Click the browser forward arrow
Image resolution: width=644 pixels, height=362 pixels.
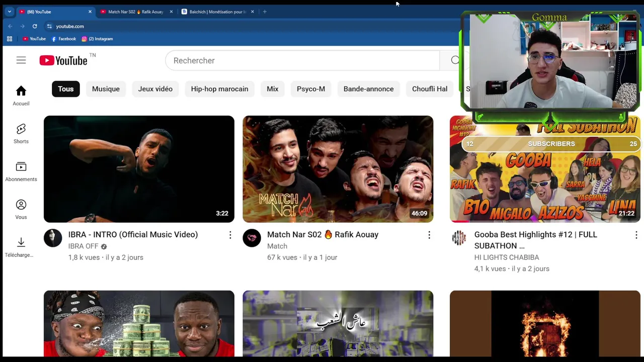[x=22, y=26]
